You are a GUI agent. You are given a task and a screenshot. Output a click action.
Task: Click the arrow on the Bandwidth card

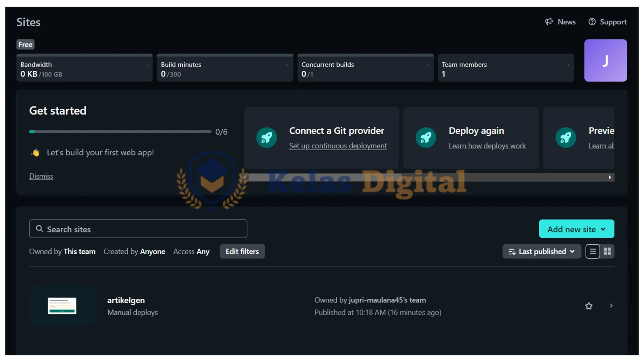pos(145,65)
